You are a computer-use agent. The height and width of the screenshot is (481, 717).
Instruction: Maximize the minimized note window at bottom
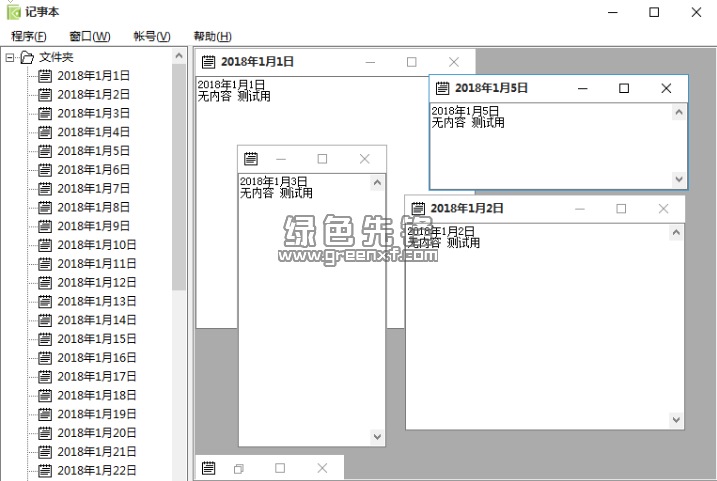pos(280,468)
